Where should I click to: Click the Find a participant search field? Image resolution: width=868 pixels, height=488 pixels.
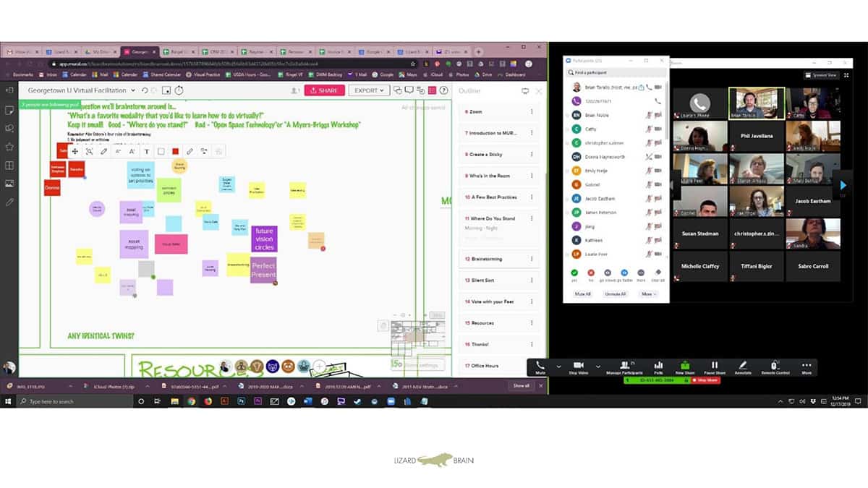point(615,73)
